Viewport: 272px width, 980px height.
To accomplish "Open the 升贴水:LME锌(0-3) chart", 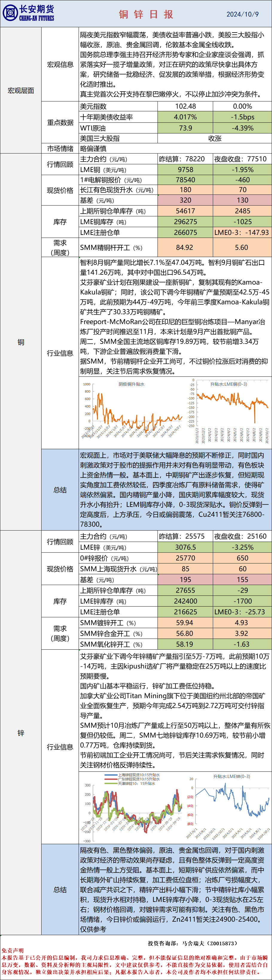I will point(229,808).
